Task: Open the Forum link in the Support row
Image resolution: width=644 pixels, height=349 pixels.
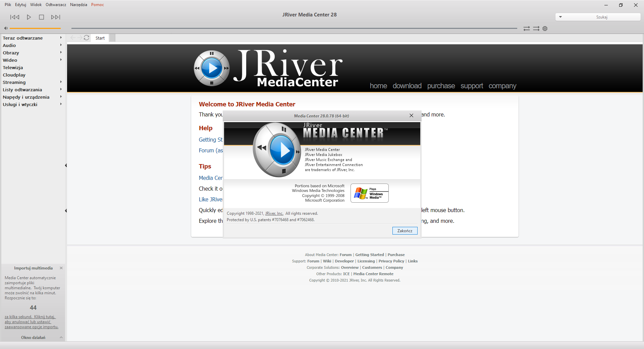Action: point(313,261)
